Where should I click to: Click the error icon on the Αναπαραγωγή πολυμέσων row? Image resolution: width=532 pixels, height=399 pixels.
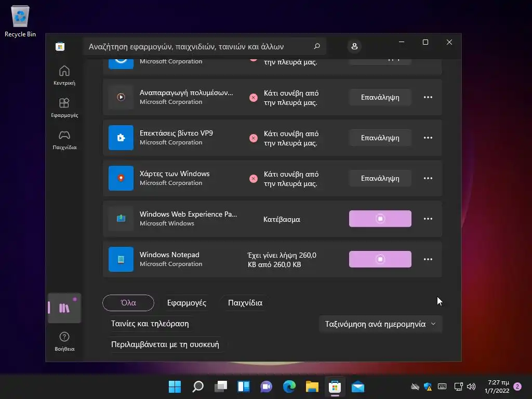(254, 98)
